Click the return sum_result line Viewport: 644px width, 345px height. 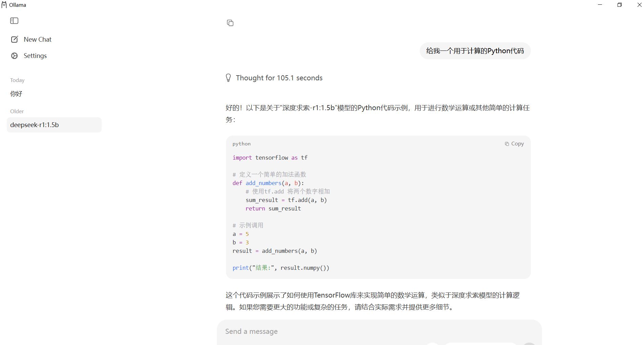tap(273, 208)
